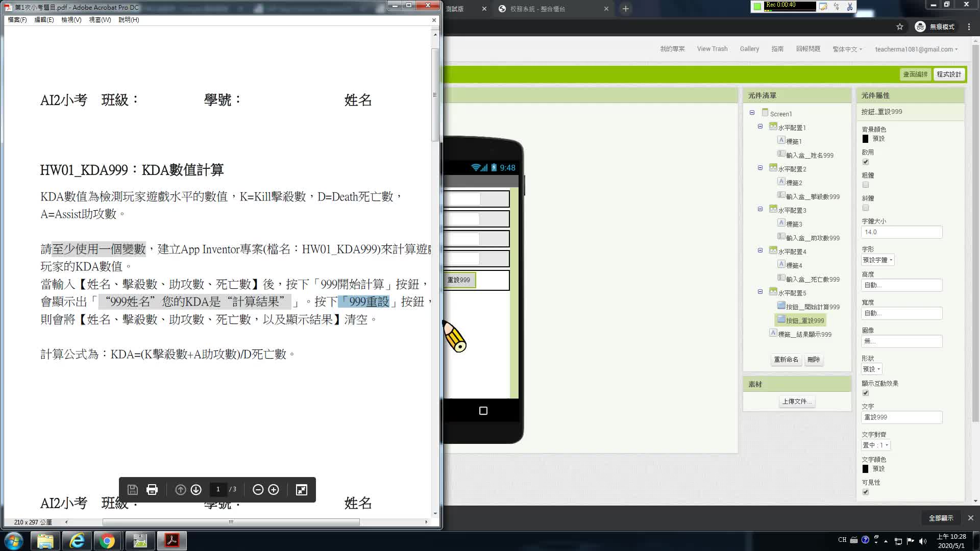Open the 編輯(E) menu in Acrobat
This screenshot has width=980, height=551.
click(x=44, y=20)
